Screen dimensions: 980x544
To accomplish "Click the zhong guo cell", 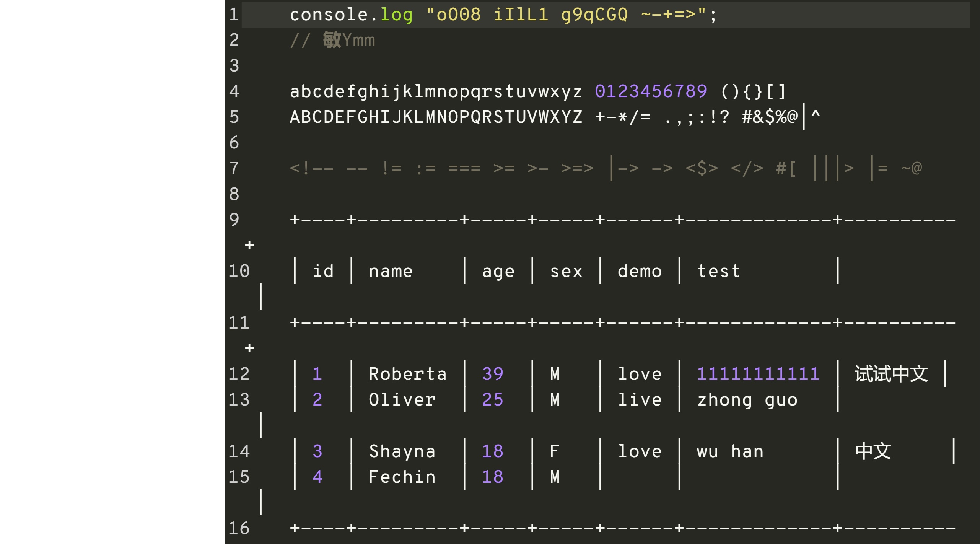I will (x=747, y=401).
